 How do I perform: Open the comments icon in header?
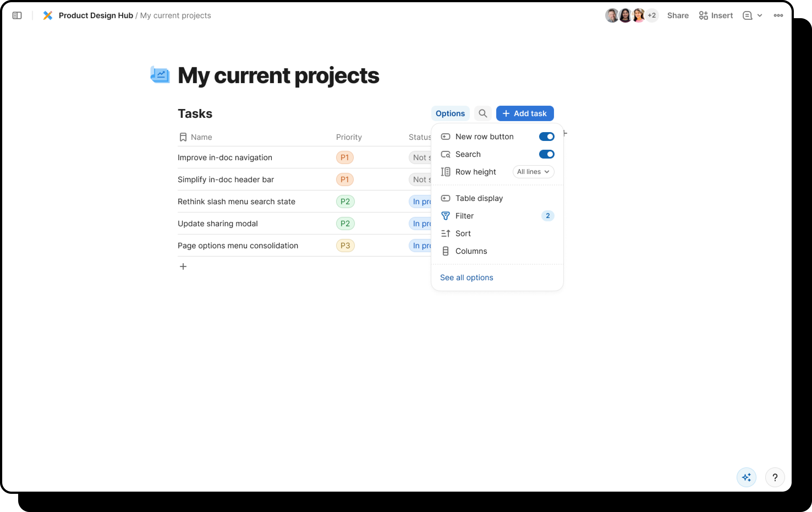click(x=747, y=15)
